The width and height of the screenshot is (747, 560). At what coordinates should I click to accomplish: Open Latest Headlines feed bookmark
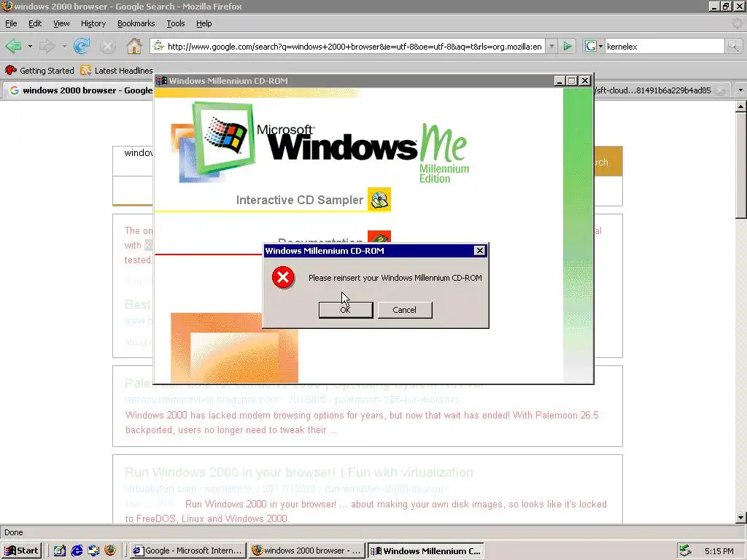tap(117, 71)
